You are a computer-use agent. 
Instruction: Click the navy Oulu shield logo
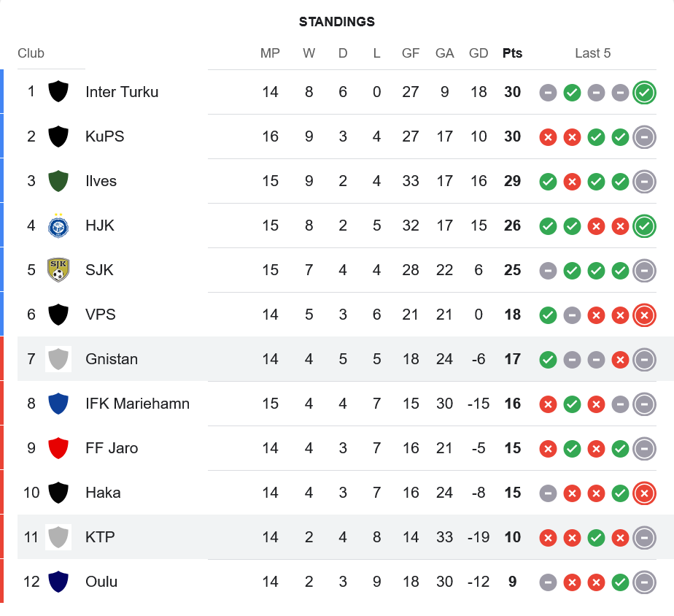point(58,582)
